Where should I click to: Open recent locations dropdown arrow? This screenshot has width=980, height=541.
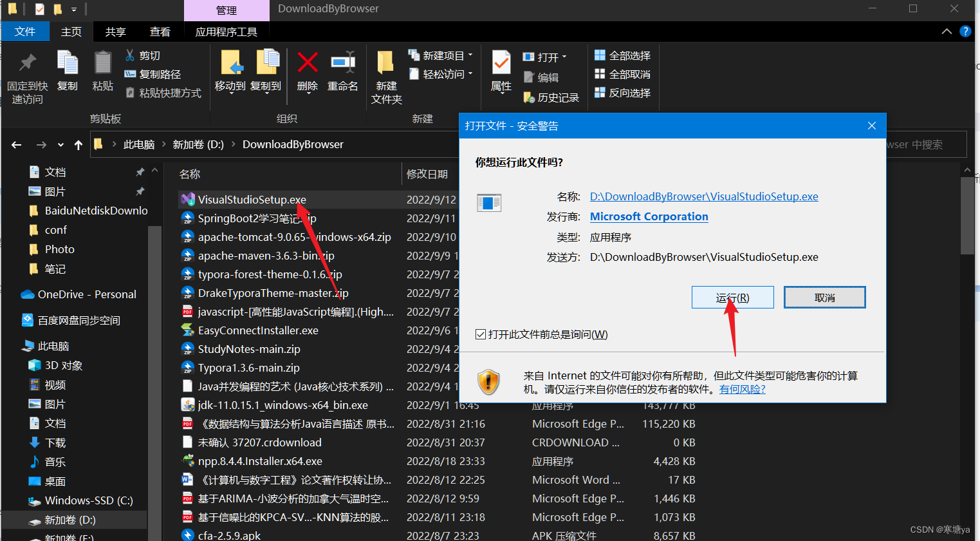tap(60, 145)
